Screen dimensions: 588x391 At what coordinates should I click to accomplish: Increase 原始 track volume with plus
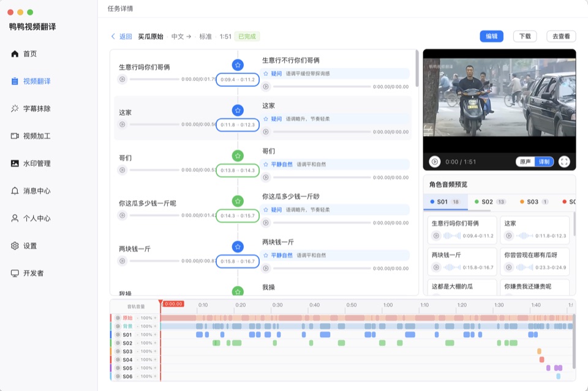(x=155, y=318)
